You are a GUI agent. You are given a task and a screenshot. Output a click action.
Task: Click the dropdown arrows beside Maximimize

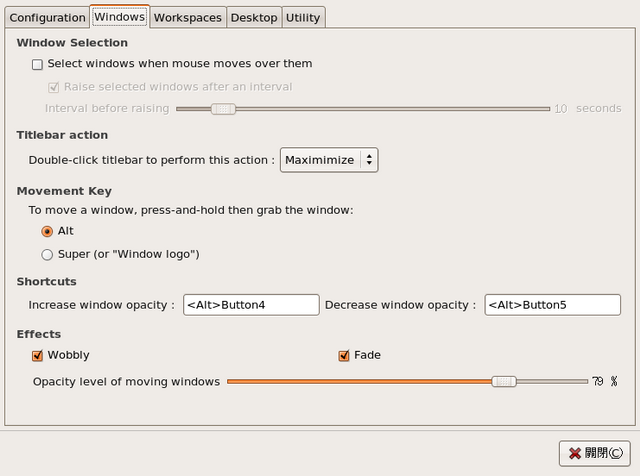tap(369, 160)
